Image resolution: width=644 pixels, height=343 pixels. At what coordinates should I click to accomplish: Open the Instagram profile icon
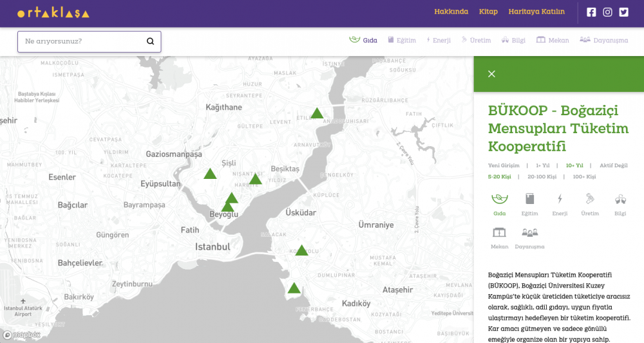[607, 12]
